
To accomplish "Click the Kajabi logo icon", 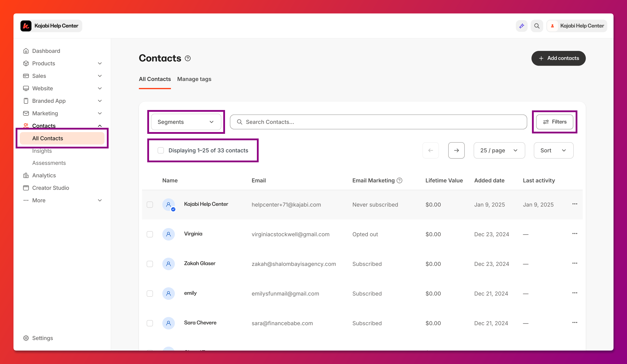I will 26,26.
